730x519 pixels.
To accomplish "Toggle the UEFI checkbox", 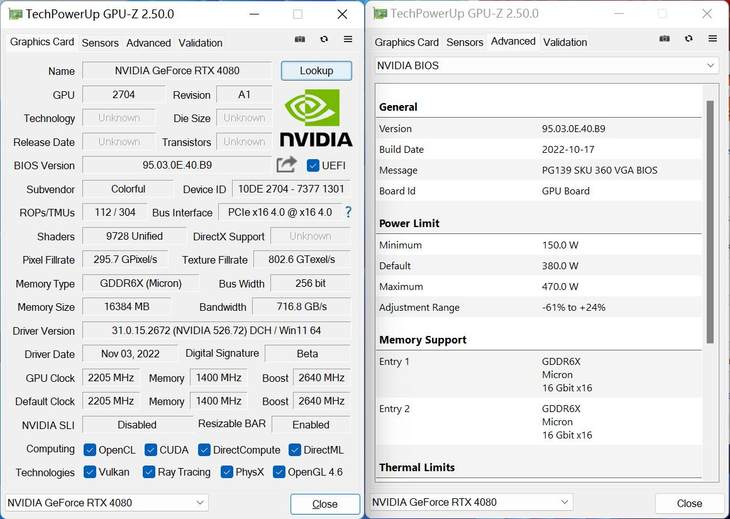I will pyautogui.click(x=313, y=166).
